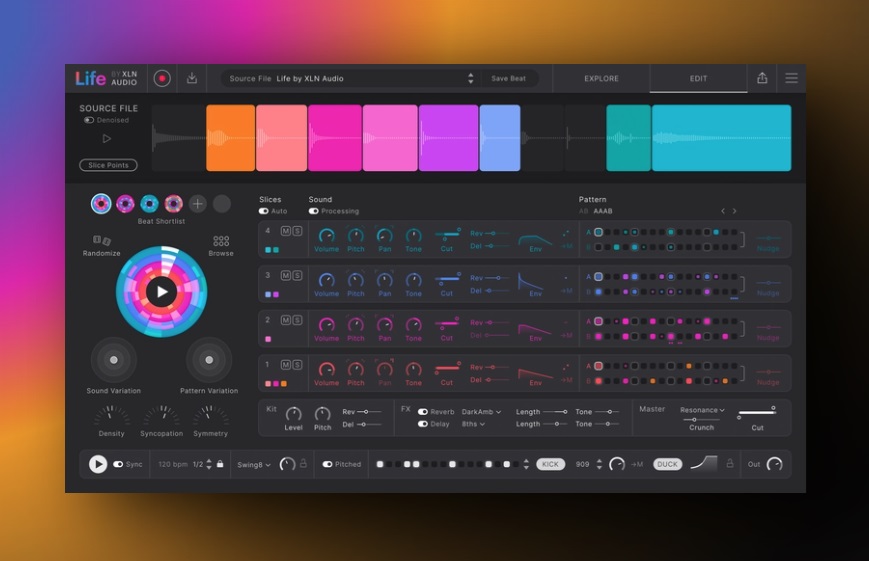
Task: Solo slice track 2
Action: point(298,320)
